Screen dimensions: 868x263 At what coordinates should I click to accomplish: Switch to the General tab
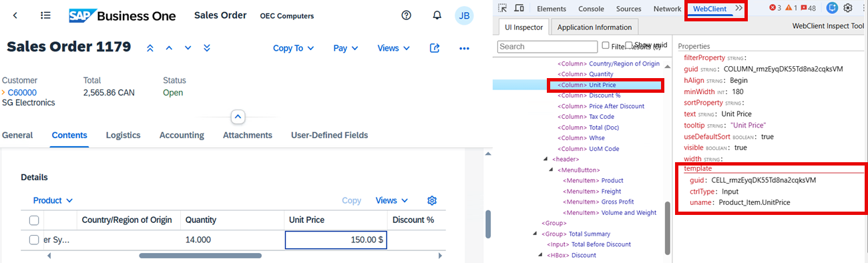pos(17,135)
